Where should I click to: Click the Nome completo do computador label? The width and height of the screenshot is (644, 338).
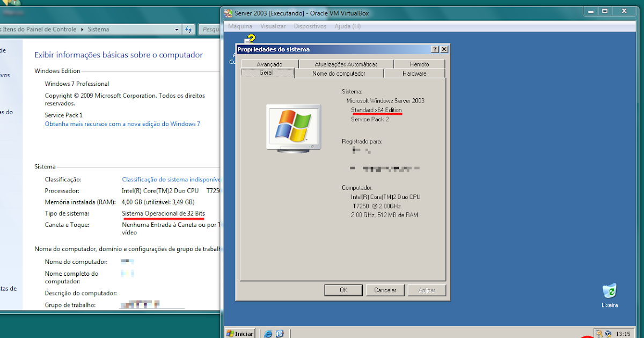[71, 277]
